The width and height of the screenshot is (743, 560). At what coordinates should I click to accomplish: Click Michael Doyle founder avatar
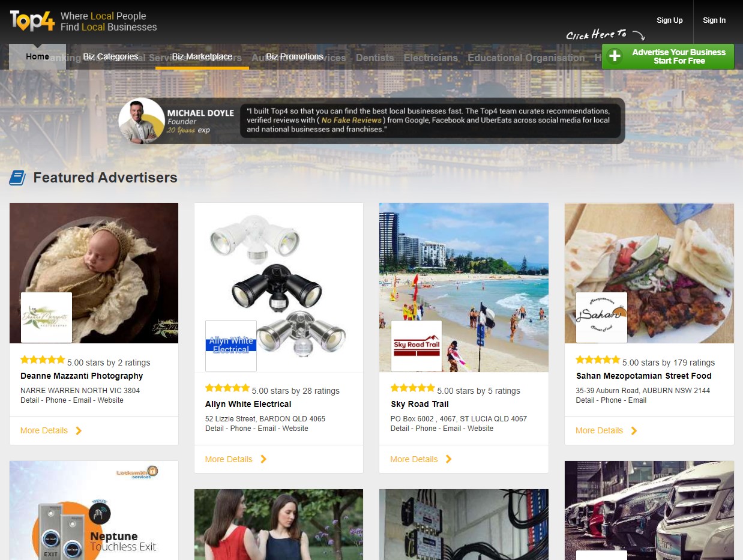(x=142, y=121)
